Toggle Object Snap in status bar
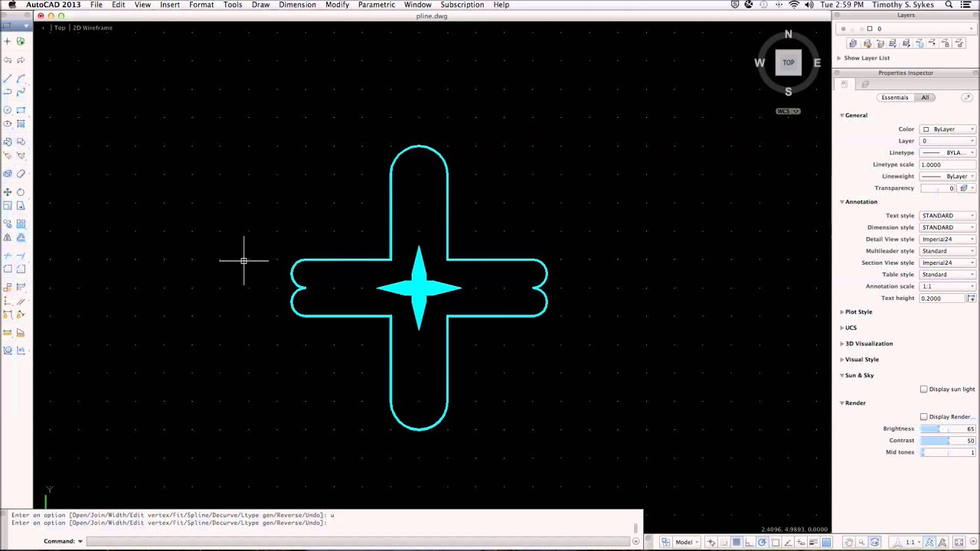This screenshot has height=551, width=980. pyautogui.click(x=775, y=542)
